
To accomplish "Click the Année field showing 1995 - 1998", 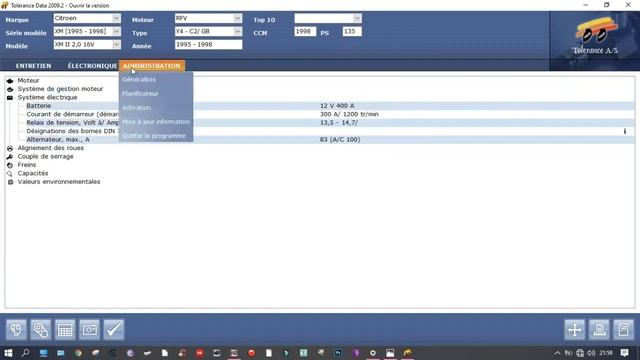I will (x=208, y=44).
